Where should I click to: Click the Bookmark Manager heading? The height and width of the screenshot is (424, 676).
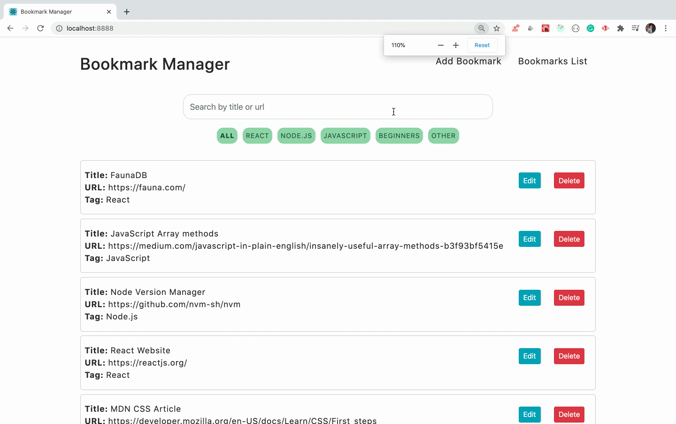tap(155, 64)
